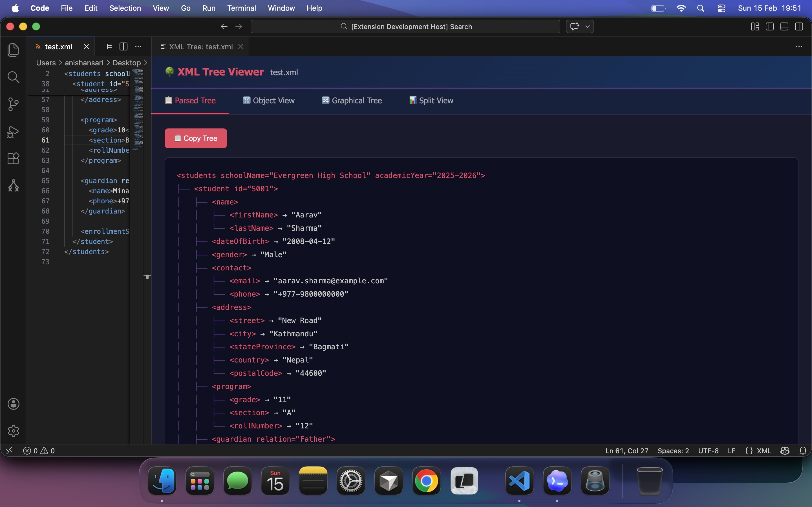The width and height of the screenshot is (812, 507).
Task: Launch Chrome from the Dock
Action: [426, 481]
